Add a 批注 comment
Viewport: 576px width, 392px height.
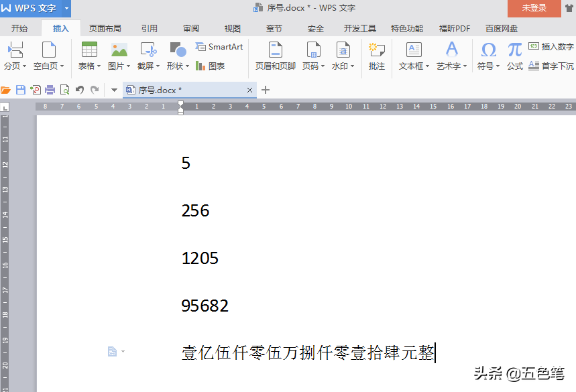[x=377, y=56]
